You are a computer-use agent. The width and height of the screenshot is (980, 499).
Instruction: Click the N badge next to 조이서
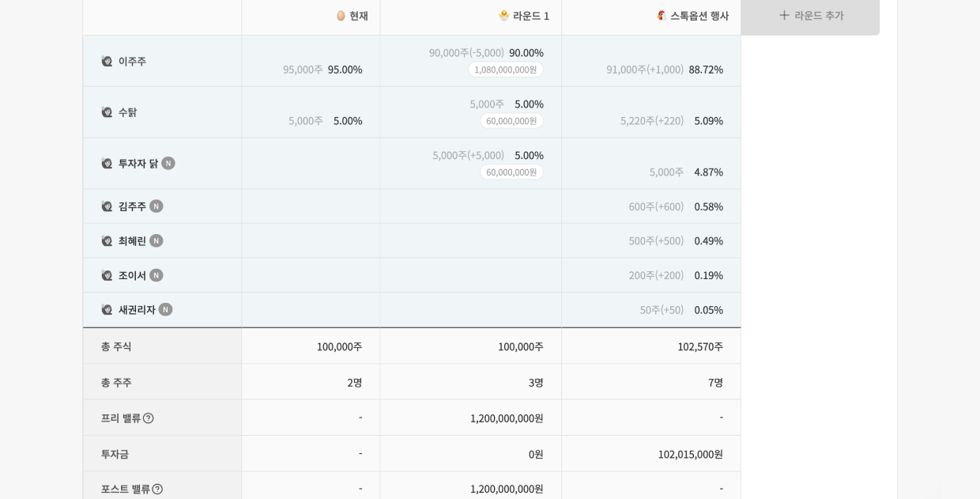(x=156, y=275)
